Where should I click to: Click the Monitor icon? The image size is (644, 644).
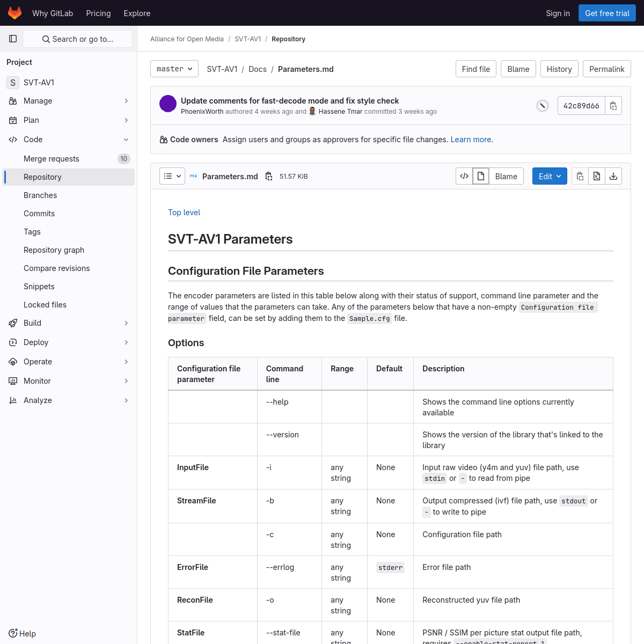point(13,381)
